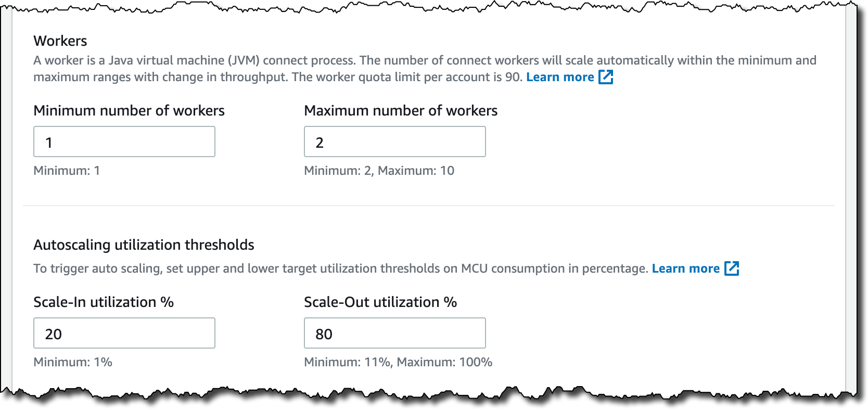This screenshot has width=868, height=410.
Task: Click the Maximum number of workers label
Action: point(401,110)
